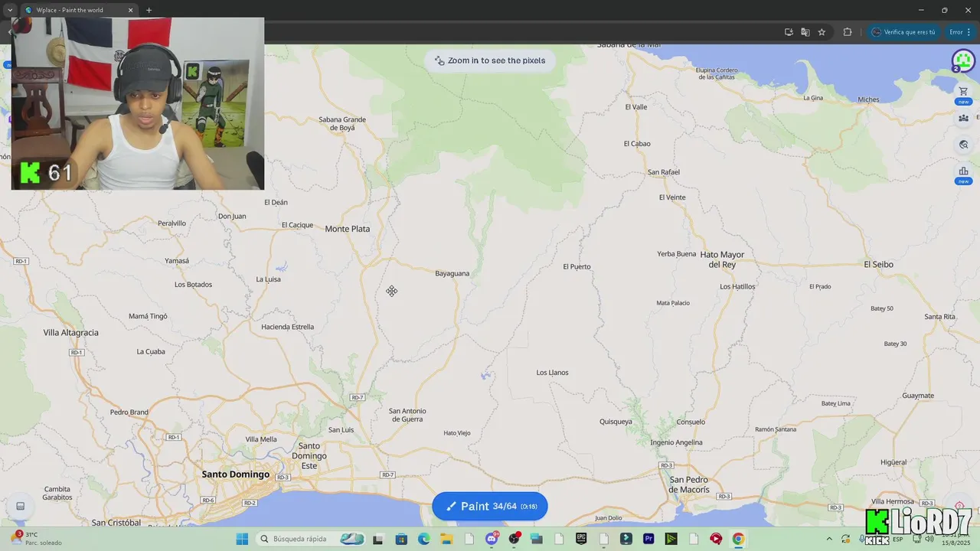Click the Yamasá map label
The height and width of the screenshot is (551, 980).
coord(177,261)
